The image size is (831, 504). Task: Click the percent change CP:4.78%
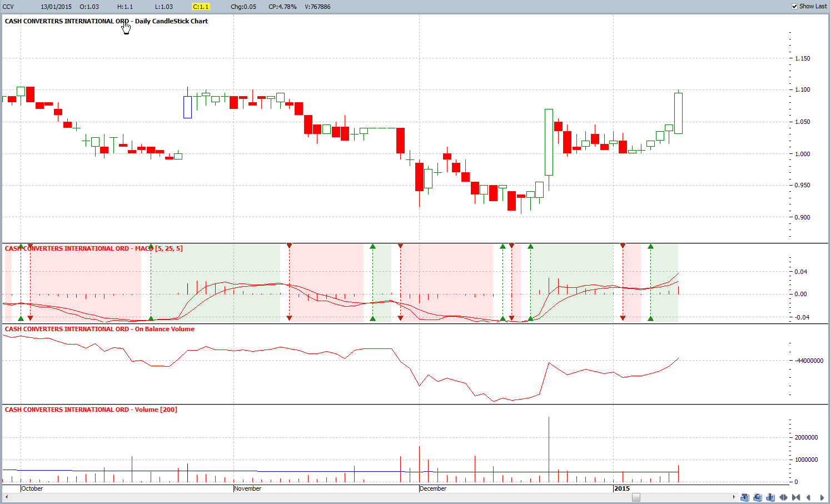coord(282,7)
